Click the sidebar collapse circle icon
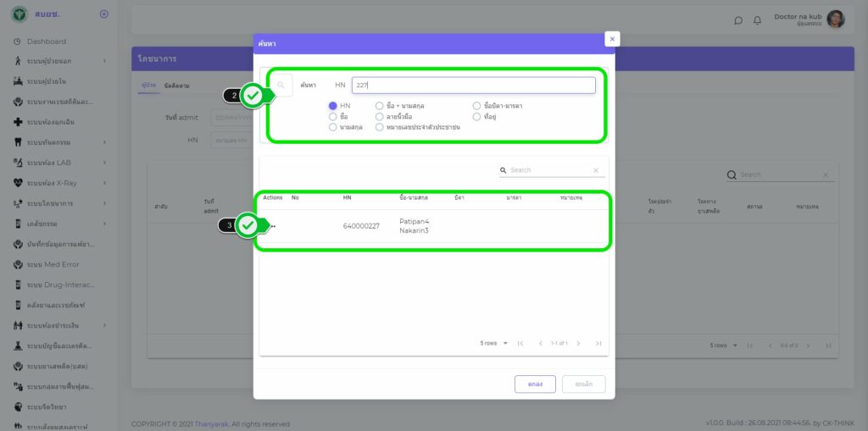Image resolution: width=868 pixels, height=431 pixels. (103, 14)
